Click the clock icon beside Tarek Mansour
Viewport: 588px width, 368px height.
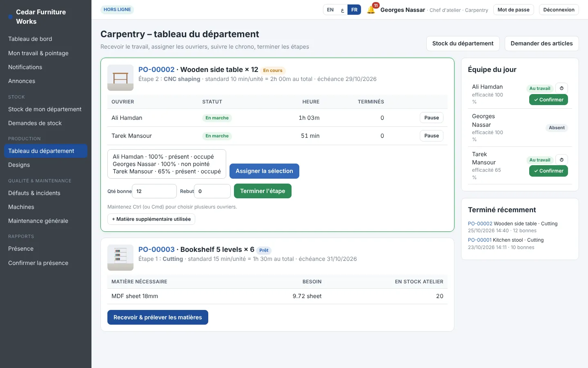coord(561,160)
